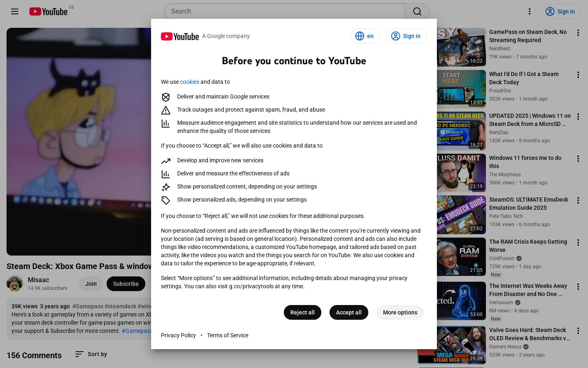
Task: Click the Subscribe button
Action: (126, 284)
